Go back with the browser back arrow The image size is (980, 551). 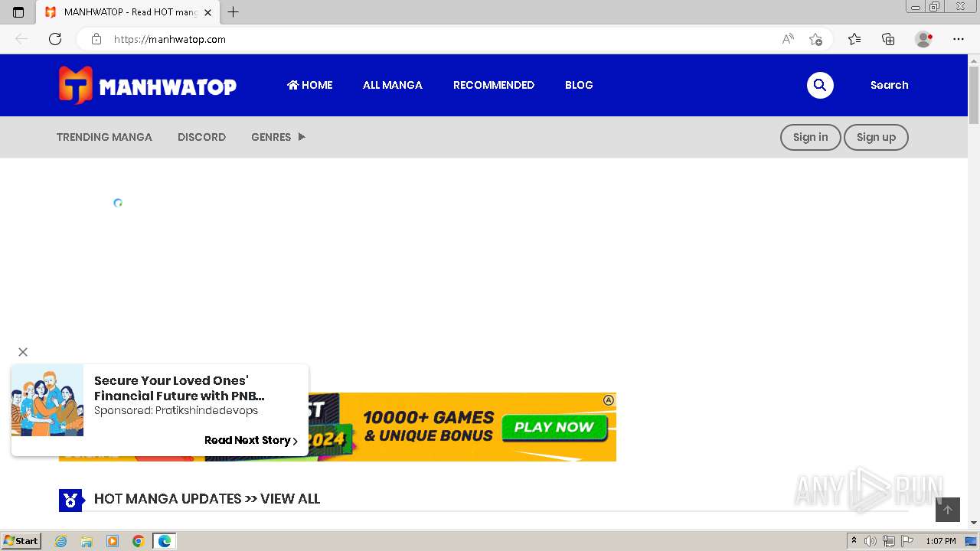point(21,39)
